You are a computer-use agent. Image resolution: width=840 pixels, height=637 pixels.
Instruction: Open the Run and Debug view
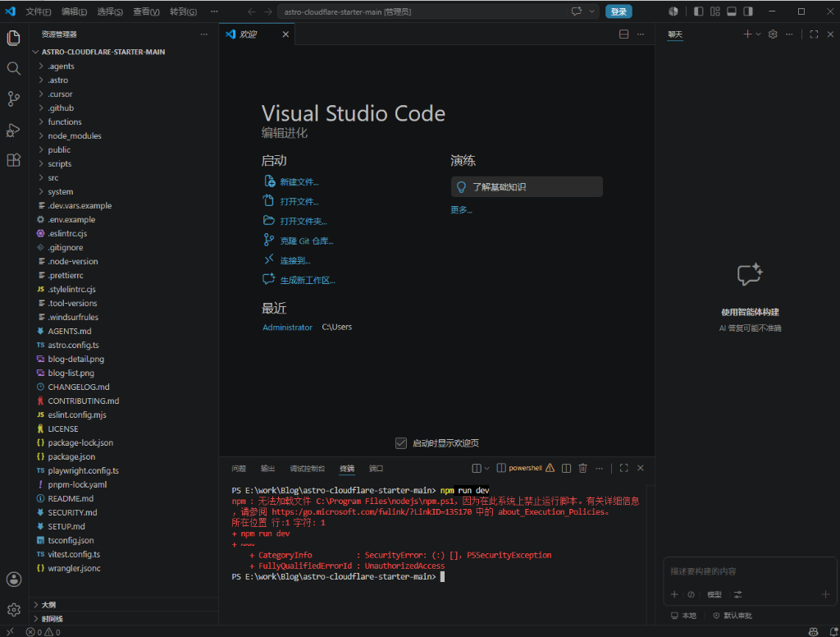(x=13, y=130)
